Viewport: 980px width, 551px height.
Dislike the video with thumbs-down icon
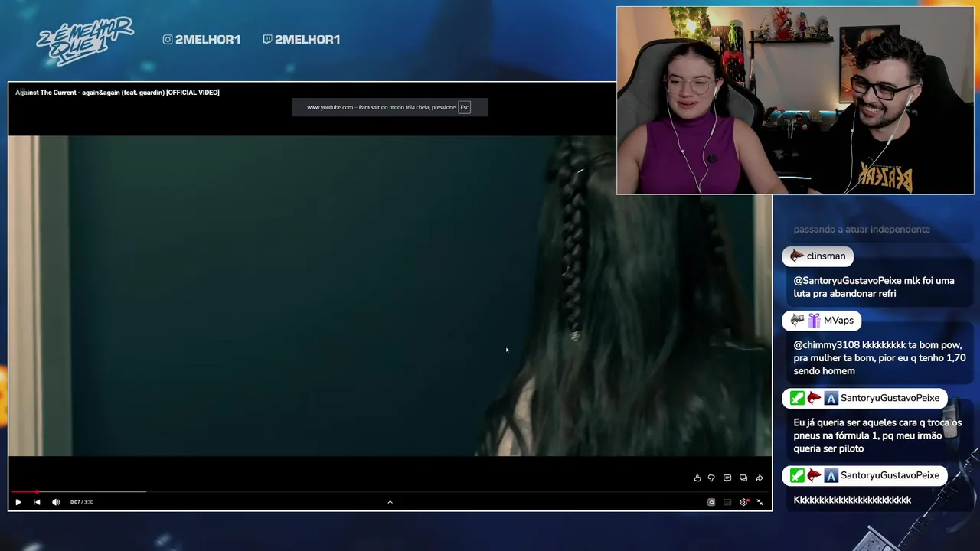coord(711,478)
